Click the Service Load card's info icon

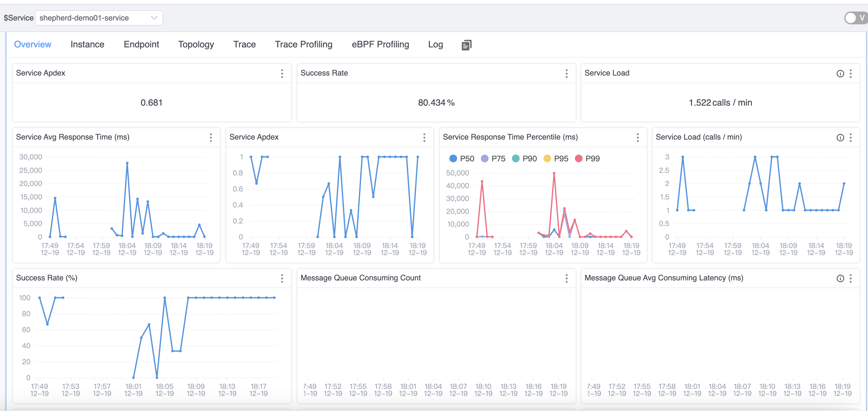pyautogui.click(x=840, y=73)
